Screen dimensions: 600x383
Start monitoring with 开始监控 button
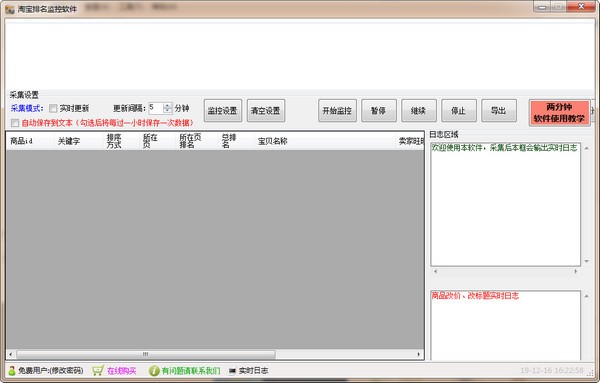(337, 111)
